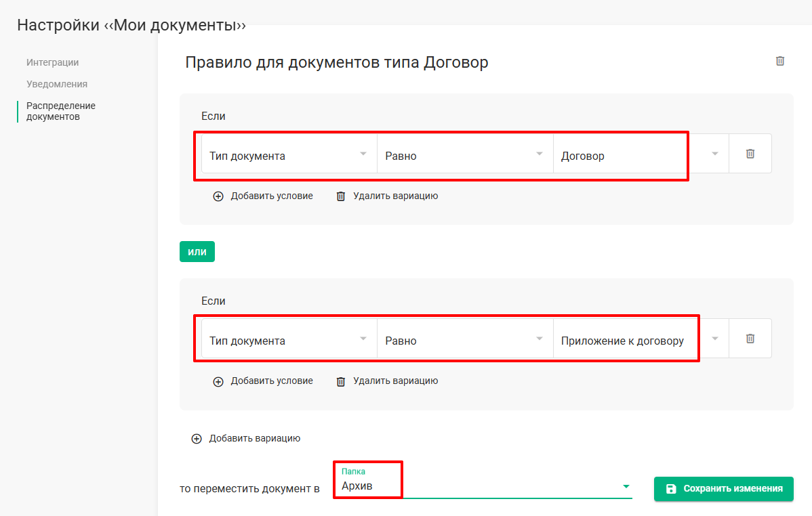Click floppy disk icon on save button
Viewport: 812px width, 516px height.
pos(671,488)
